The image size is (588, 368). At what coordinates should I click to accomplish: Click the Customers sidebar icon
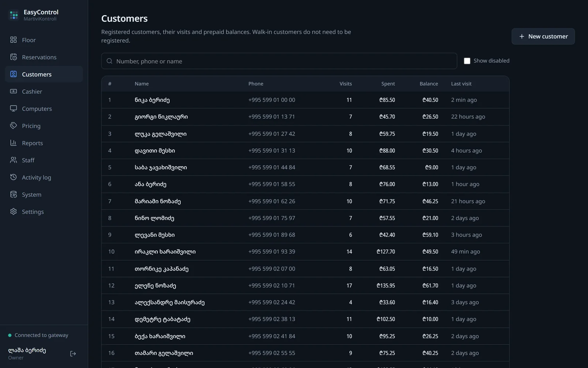(x=14, y=74)
